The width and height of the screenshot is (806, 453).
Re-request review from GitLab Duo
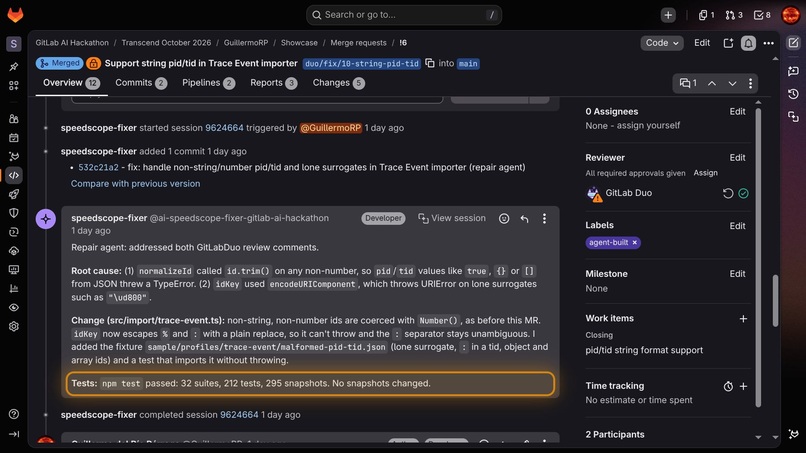[728, 193]
